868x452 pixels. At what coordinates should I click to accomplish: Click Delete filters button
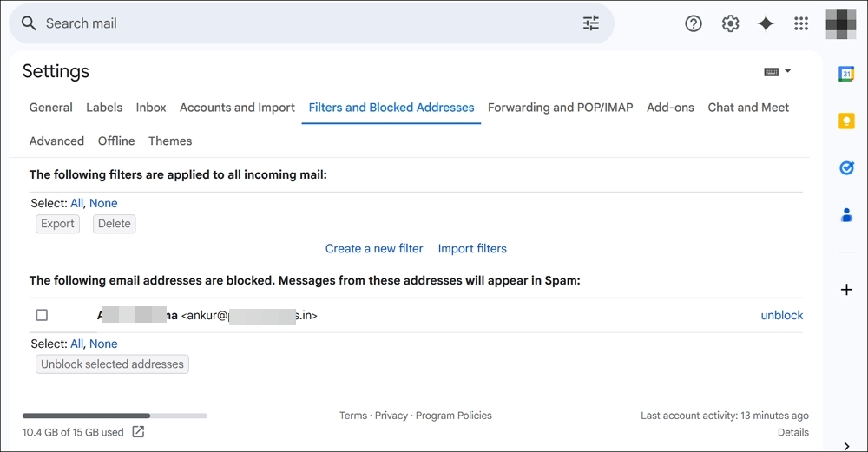(x=114, y=224)
